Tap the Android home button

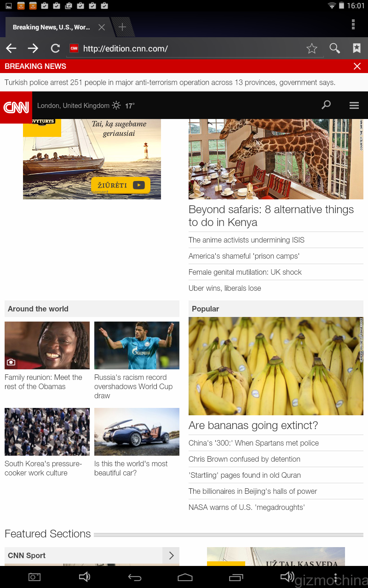coord(185,577)
